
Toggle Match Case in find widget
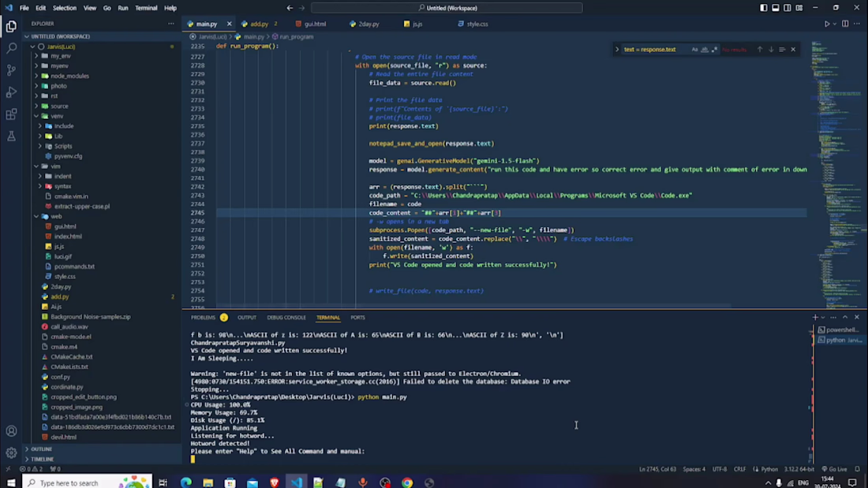tap(694, 49)
